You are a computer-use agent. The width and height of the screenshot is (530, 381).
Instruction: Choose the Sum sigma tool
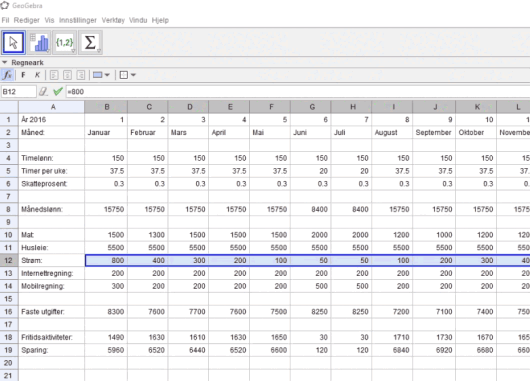pyautogui.click(x=90, y=43)
